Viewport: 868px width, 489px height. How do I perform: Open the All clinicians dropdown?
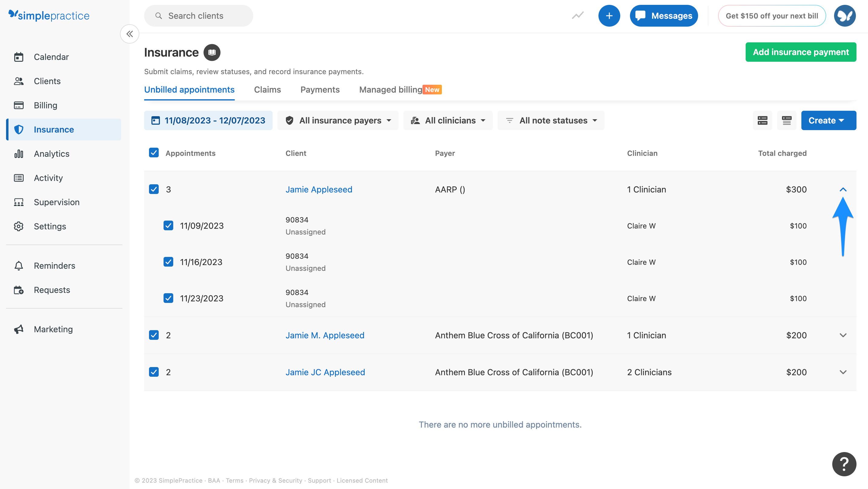point(448,120)
